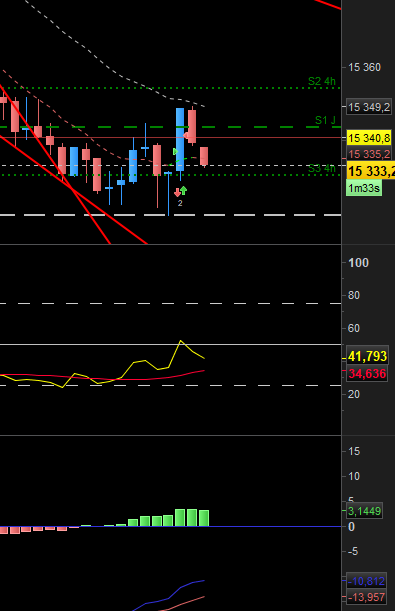Click the oscillator value 41,793
The image size is (395, 611).
(367, 356)
